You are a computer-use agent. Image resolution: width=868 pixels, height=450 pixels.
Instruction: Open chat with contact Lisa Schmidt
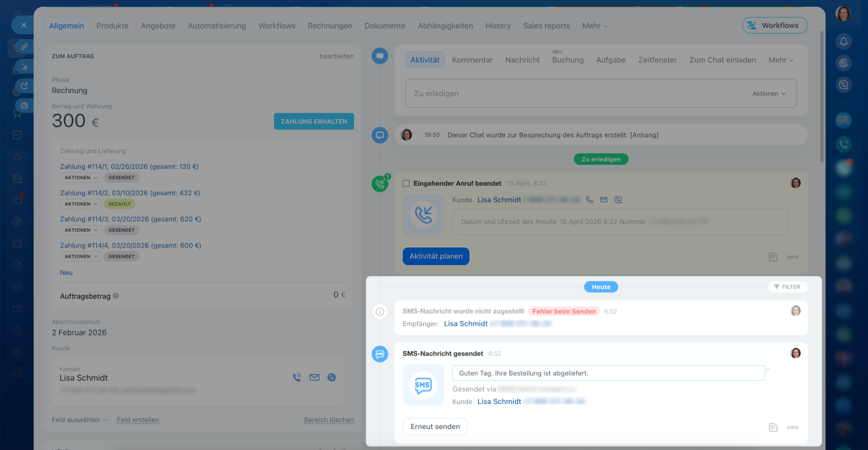click(x=332, y=377)
